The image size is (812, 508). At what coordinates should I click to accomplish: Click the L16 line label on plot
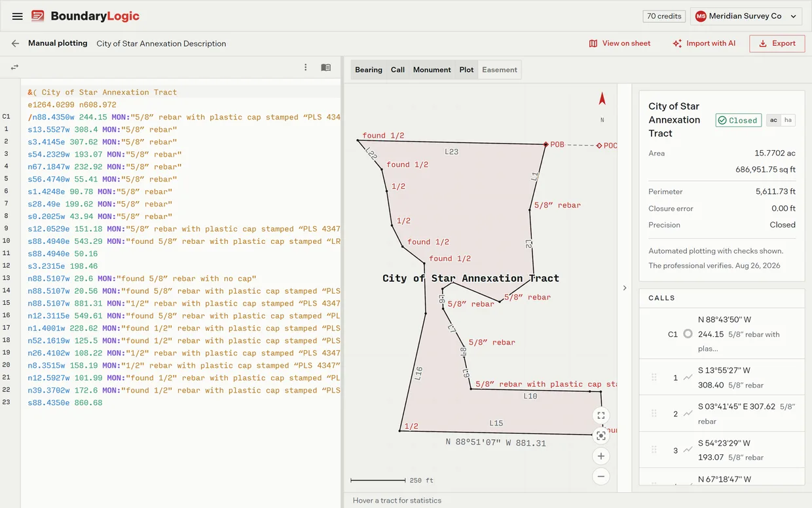[x=418, y=374]
